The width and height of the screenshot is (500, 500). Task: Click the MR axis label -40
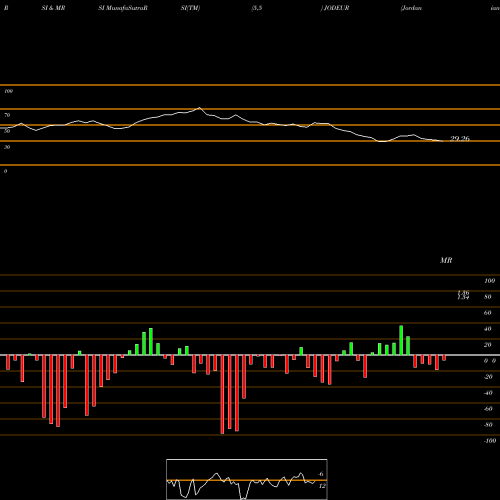[x=488, y=393]
